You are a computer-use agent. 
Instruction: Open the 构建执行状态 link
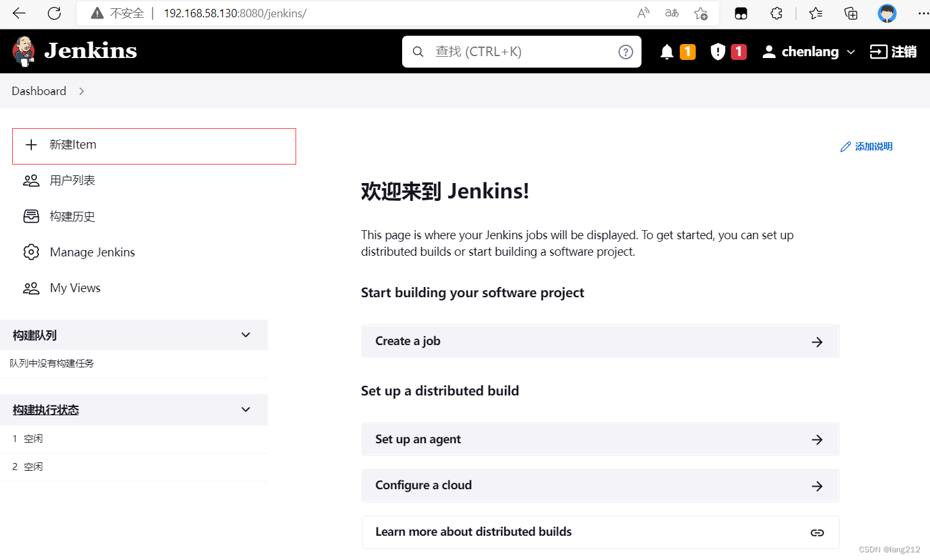coord(46,410)
